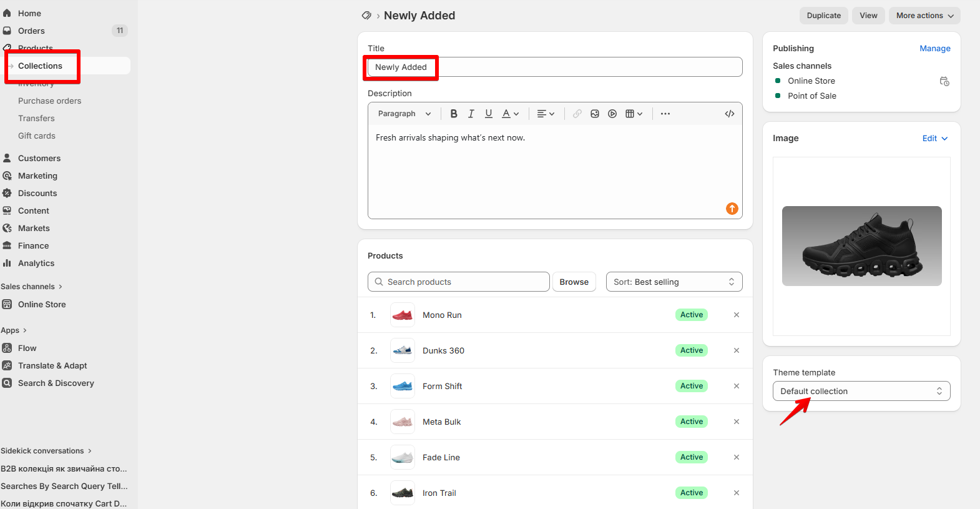
Task: Toggle underline formatting
Action: pyautogui.click(x=489, y=114)
